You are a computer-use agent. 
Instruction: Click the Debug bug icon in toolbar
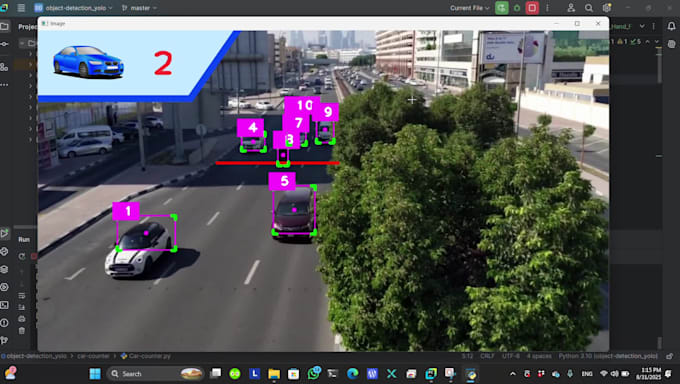click(x=517, y=8)
